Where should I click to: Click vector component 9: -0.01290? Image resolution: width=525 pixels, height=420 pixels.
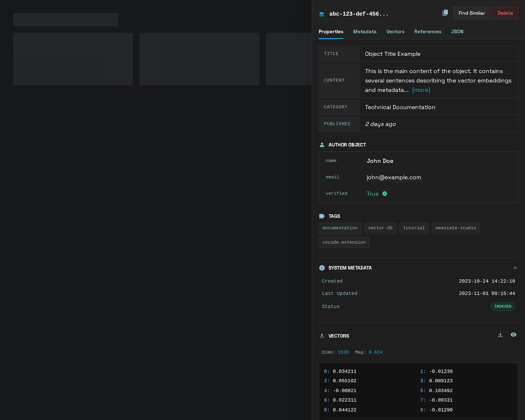click(436, 410)
